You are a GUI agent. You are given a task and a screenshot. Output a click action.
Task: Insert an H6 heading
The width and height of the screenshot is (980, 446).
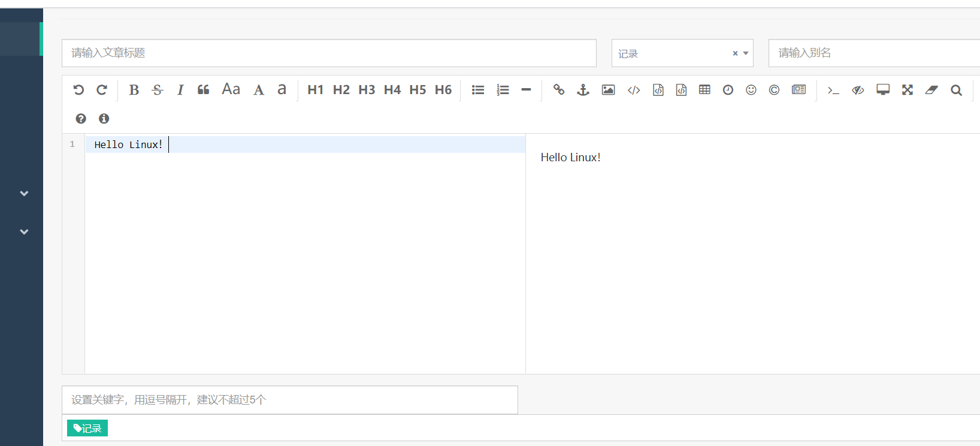443,90
